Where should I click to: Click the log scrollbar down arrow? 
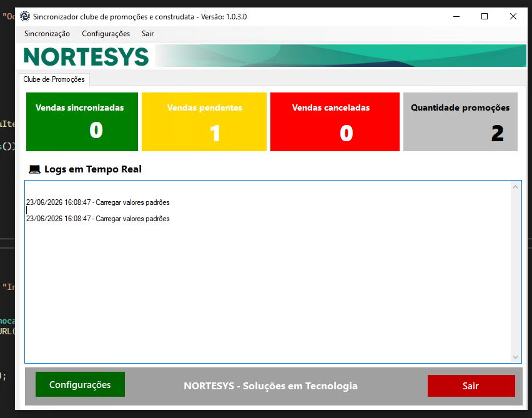pyautogui.click(x=515, y=357)
